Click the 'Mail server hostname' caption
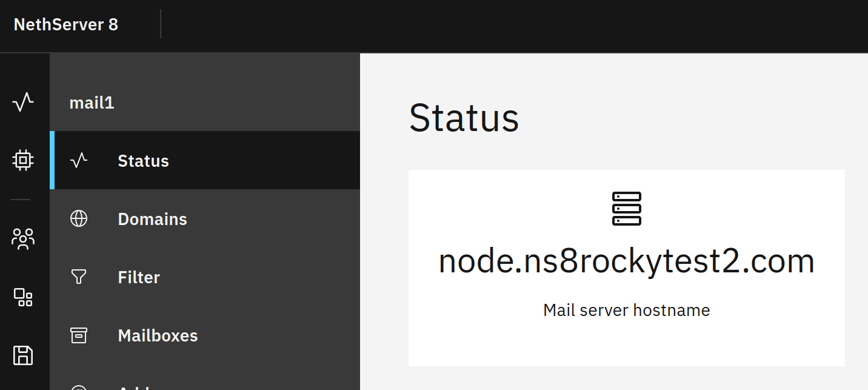The height and width of the screenshot is (390, 868). click(626, 311)
